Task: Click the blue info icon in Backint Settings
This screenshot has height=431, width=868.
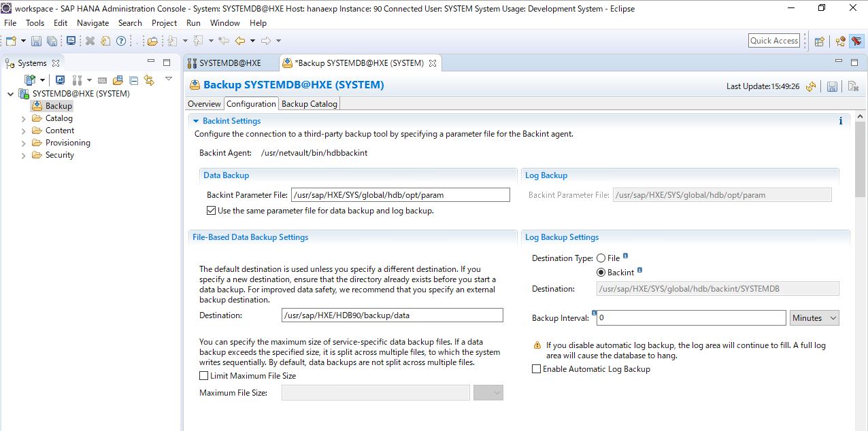Action: [841, 121]
